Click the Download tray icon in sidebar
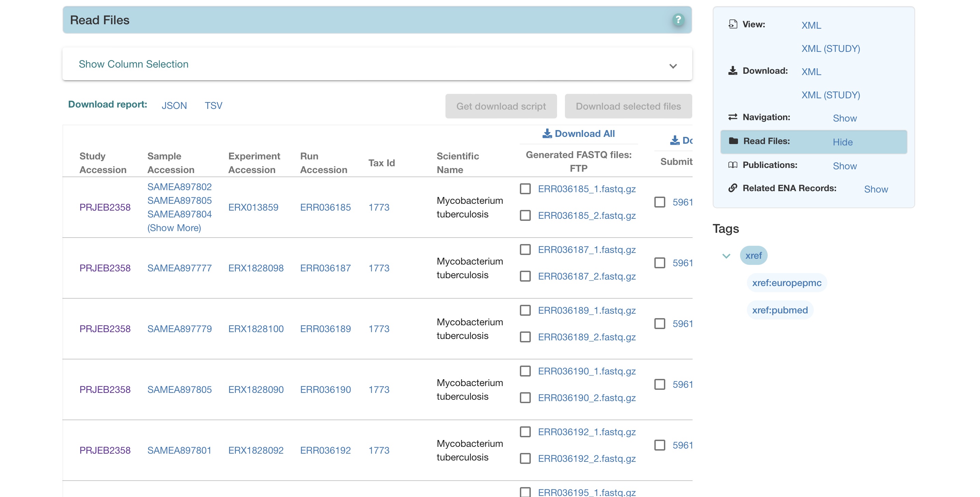Screen dimensions: 980x497 tap(732, 71)
